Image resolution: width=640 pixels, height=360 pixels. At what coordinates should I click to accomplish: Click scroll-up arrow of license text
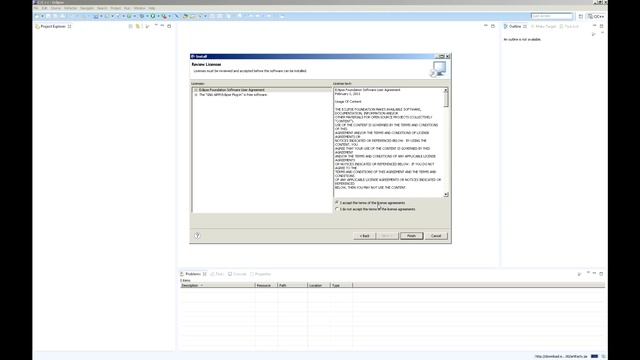point(446,90)
